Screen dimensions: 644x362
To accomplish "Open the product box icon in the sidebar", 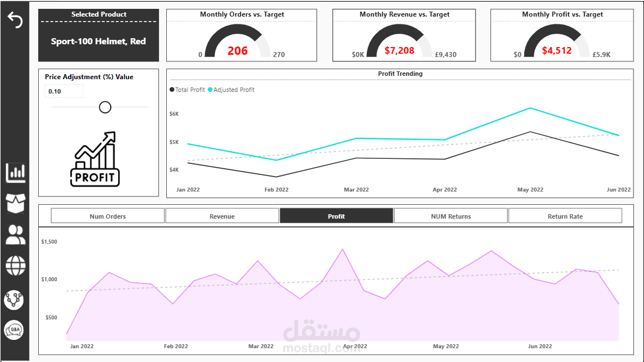I will click(x=16, y=203).
